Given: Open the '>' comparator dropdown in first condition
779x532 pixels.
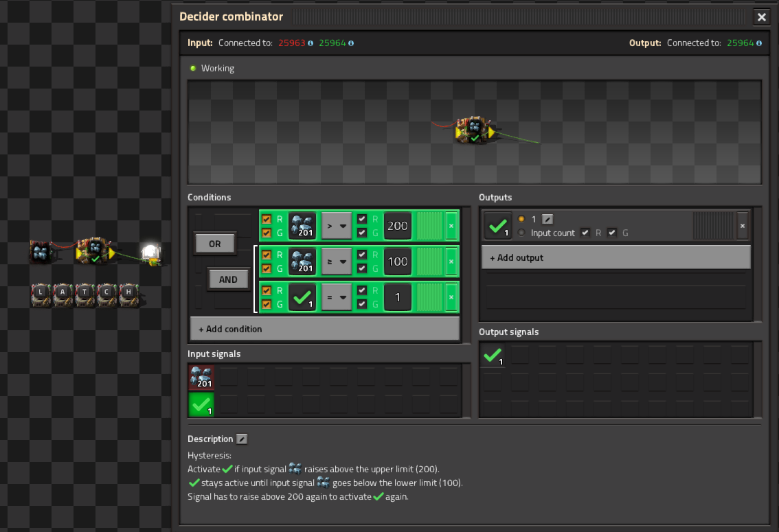Looking at the screenshot, I should pos(337,226).
